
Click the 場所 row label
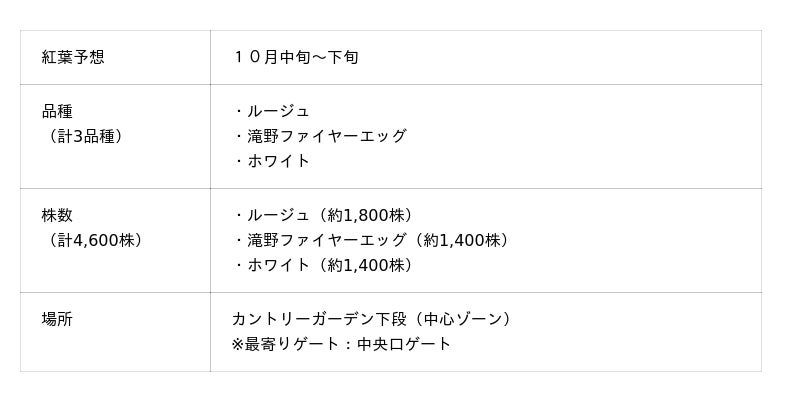pyautogui.click(x=57, y=319)
